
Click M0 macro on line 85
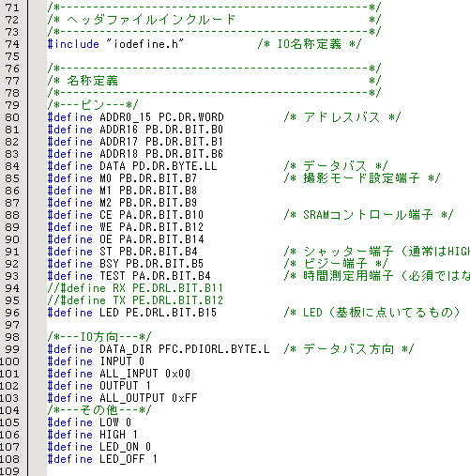(106, 178)
